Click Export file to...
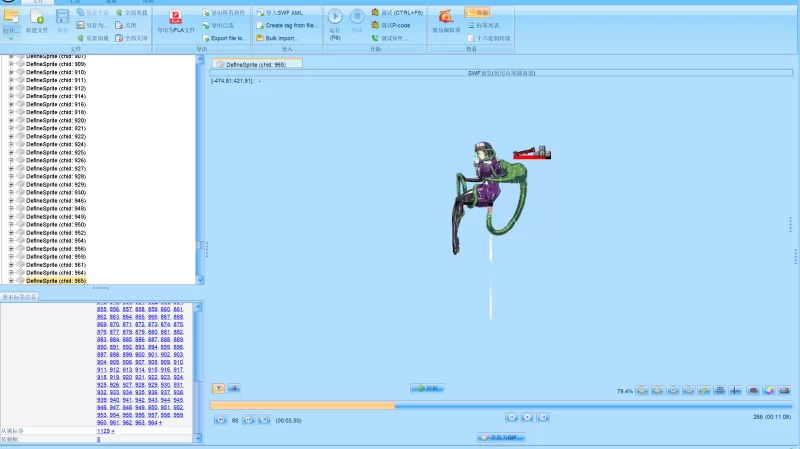800x449 pixels. tap(225, 38)
